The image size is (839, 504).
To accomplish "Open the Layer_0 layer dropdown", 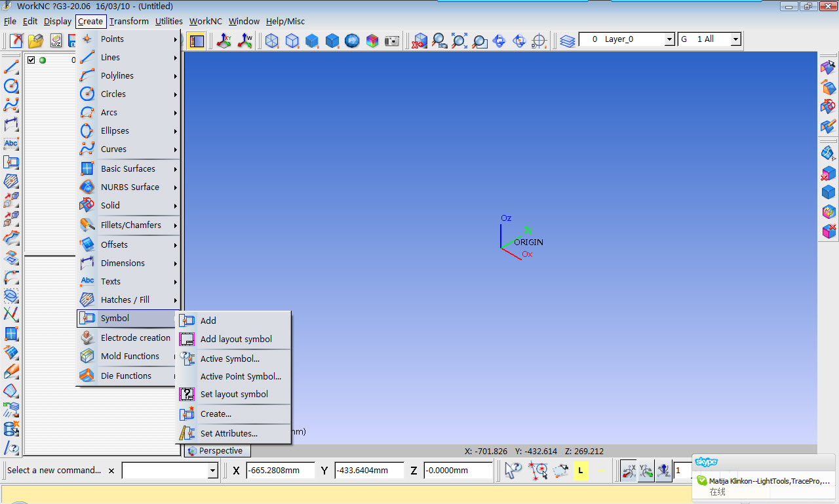I will point(669,40).
